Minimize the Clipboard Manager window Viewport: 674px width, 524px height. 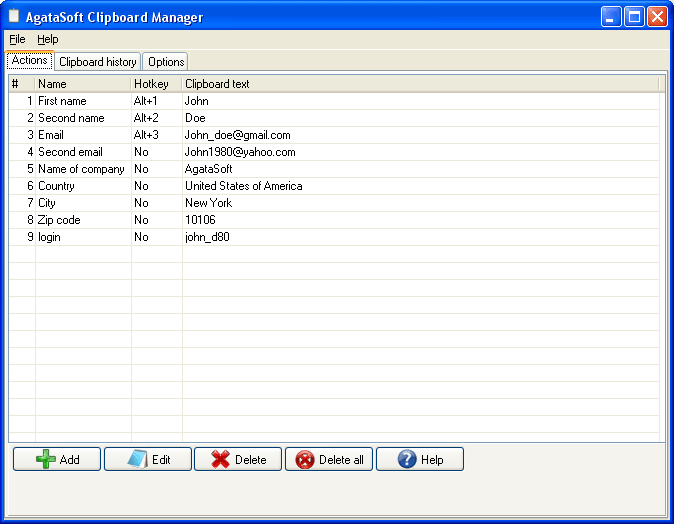[611, 17]
